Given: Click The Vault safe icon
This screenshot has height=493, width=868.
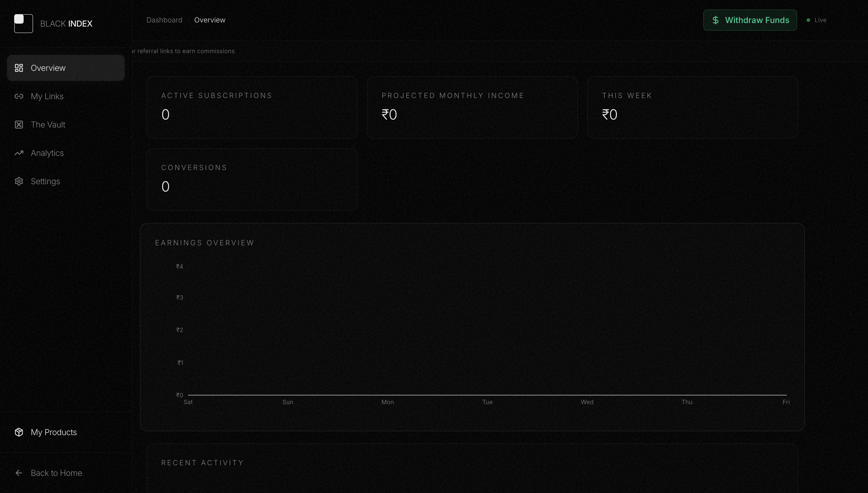Looking at the screenshot, I should [19, 125].
